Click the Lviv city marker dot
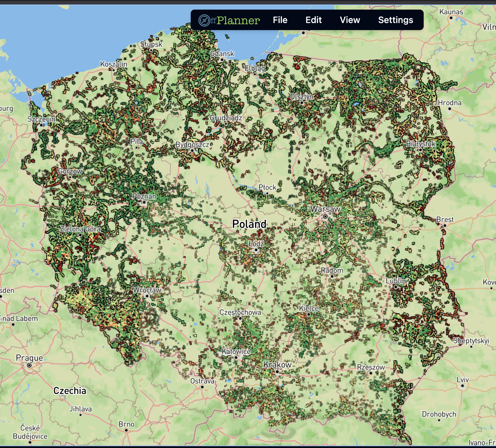 click(462, 386)
